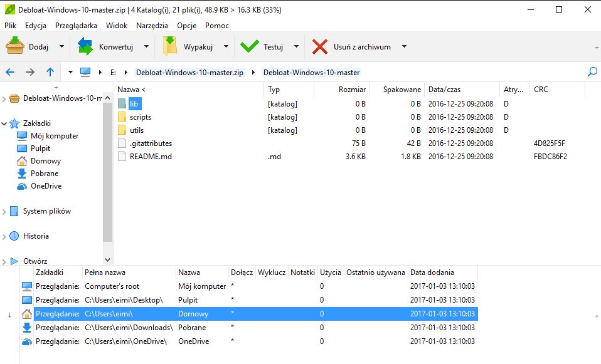601x364 pixels.
Task: Go back with the left arrow
Action: tap(10, 72)
